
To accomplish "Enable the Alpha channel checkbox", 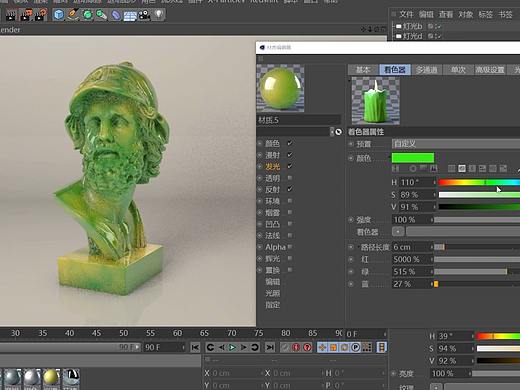I will tap(290, 247).
